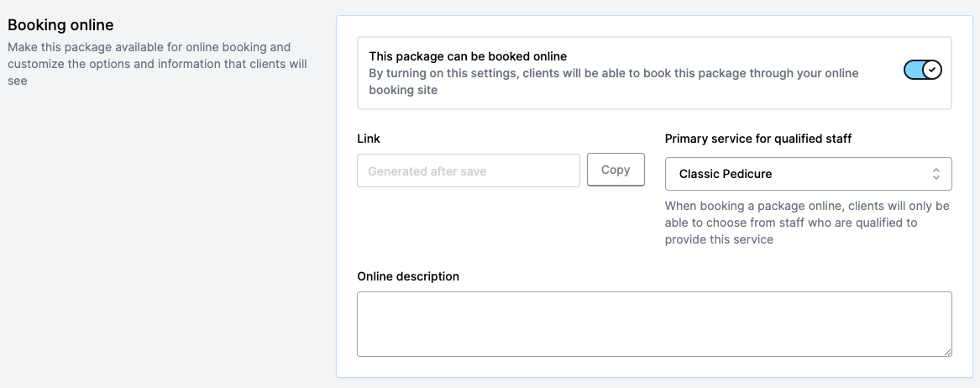Focus the Link field showing Generated after save
This screenshot has height=388, width=980.
coord(468,170)
